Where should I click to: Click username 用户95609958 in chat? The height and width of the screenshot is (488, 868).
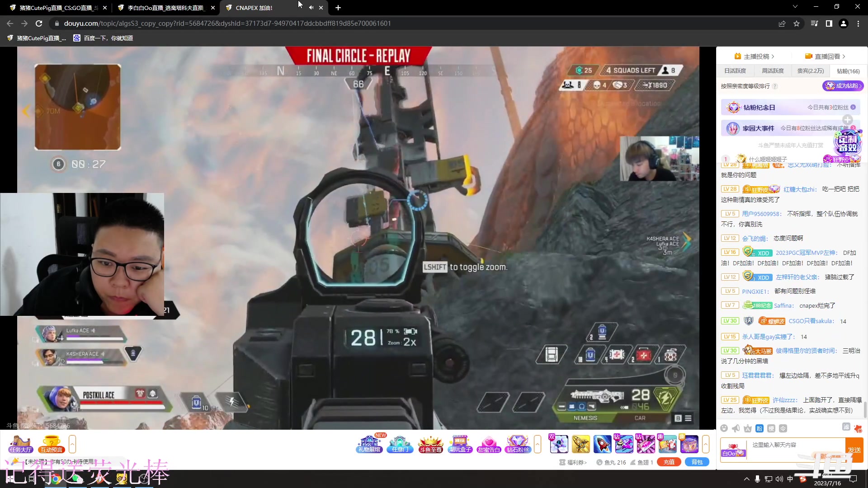coord(762,214)
